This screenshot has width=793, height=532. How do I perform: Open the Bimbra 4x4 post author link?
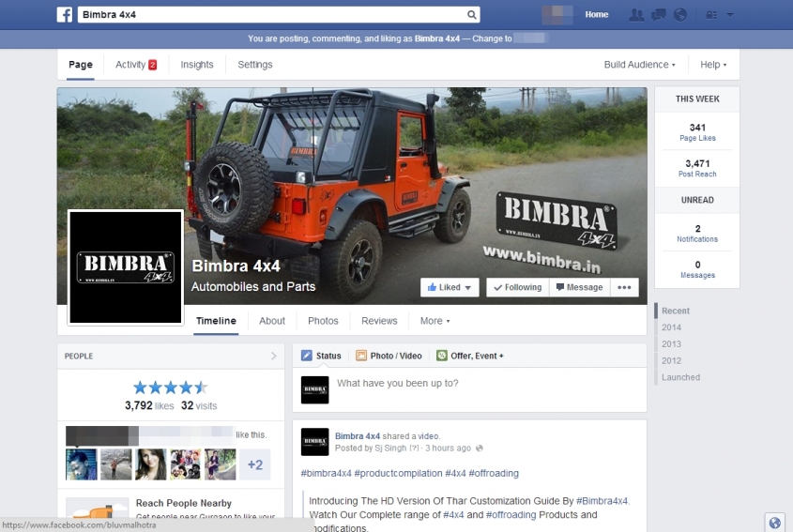coord(358,436)
